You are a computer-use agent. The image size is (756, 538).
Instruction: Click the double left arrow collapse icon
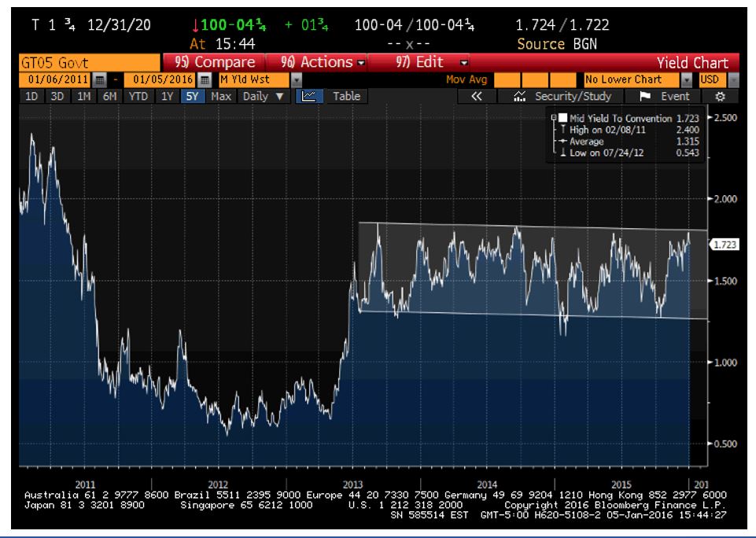476,96
